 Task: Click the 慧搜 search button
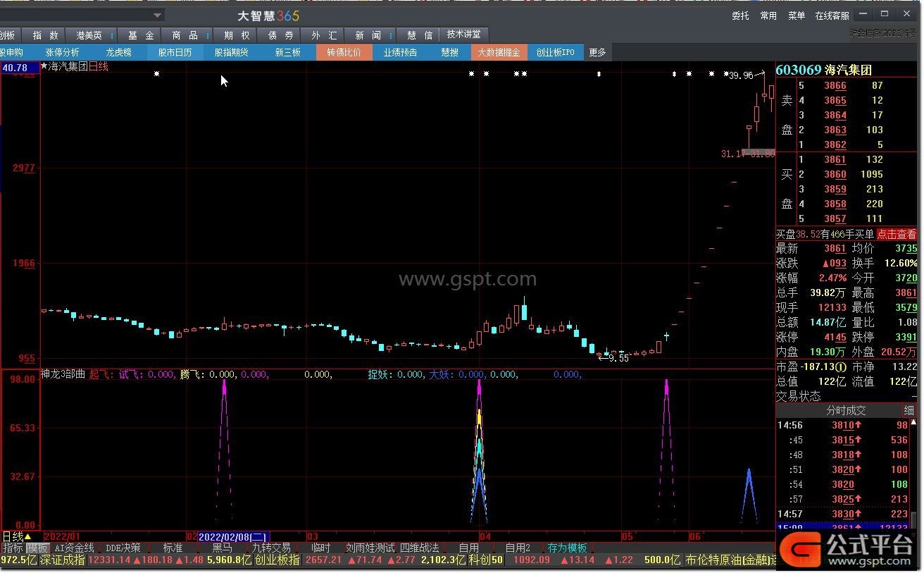point(450,52)
